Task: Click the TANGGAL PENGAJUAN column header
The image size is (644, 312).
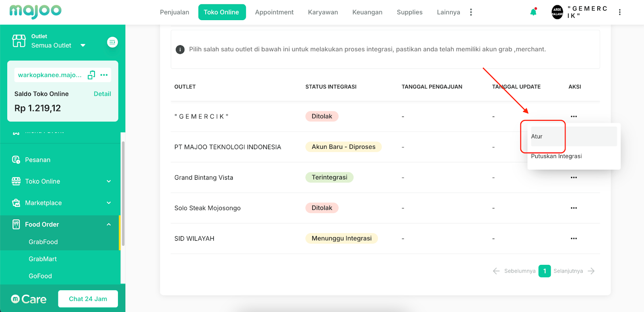Action: (432, 87)
